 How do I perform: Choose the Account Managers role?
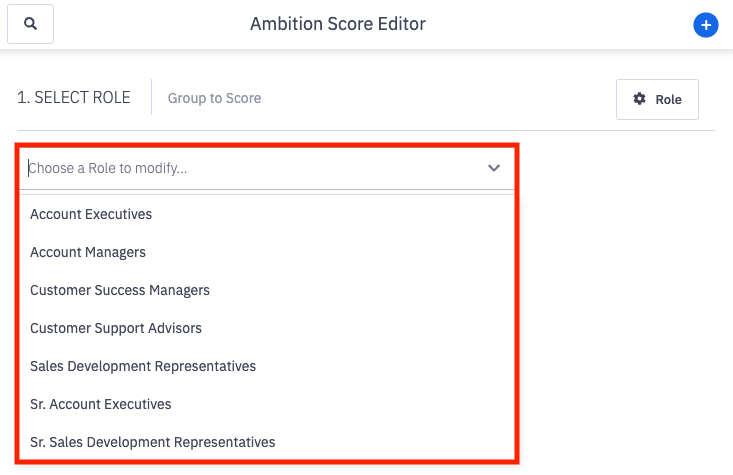[88, 252]
